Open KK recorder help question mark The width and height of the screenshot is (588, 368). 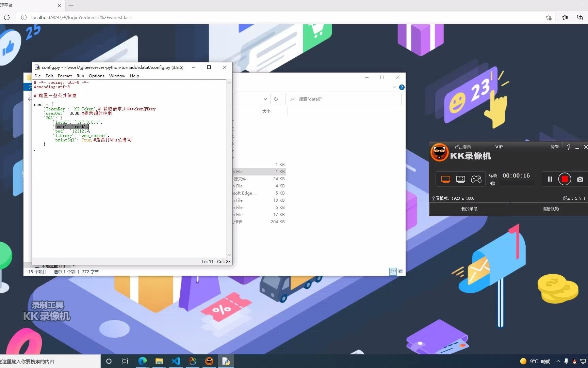569,147
